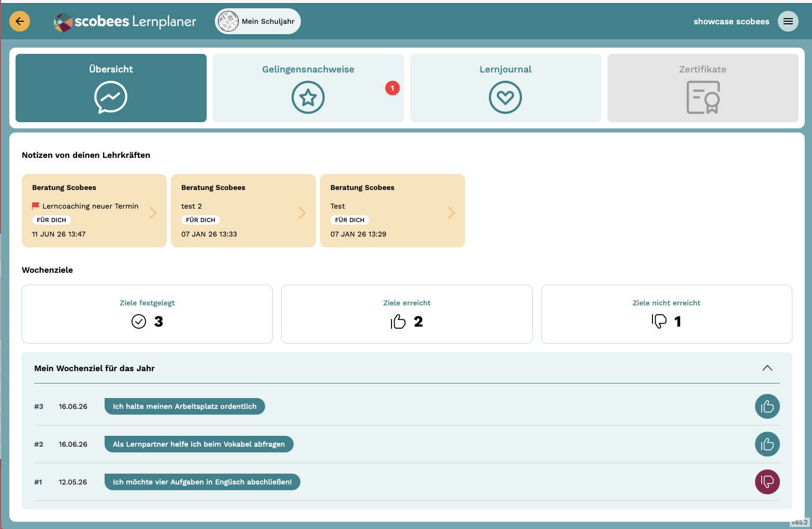The image size is (812, 529).
Task: Click chevron on Lerncoaching neuer Termin note
Action: coord(153,213)
